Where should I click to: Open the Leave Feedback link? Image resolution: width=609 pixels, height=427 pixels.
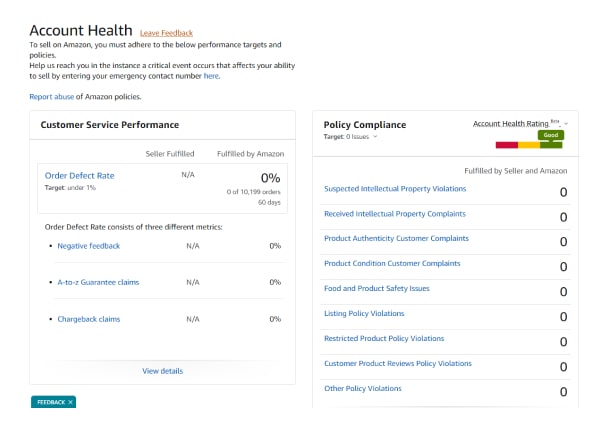[166, 33]
